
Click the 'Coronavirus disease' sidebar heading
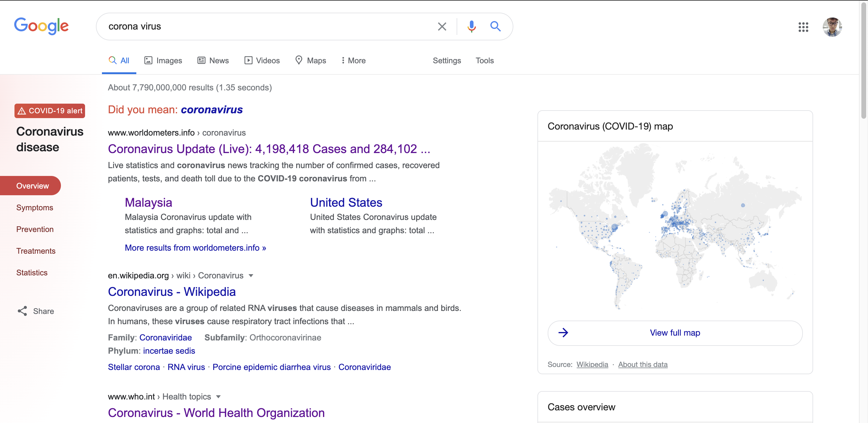click(x=49, y=139)
